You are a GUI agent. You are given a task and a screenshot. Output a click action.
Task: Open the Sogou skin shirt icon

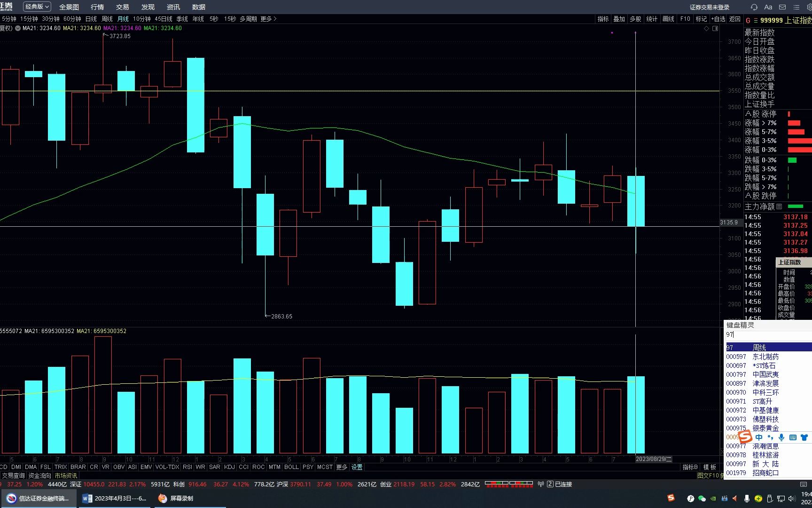(804, 437)
